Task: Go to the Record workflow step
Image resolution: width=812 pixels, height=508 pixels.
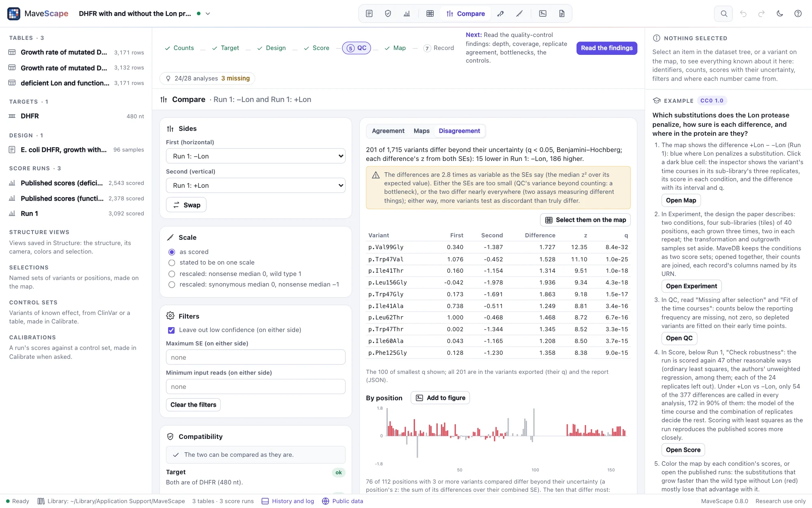Action: (x=438, y=48)
